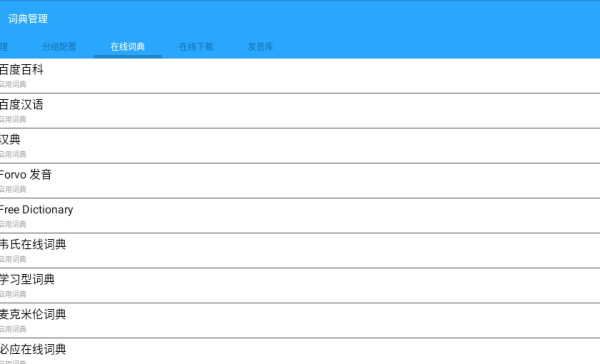Open the 韦氏在线词典 row
600x364 pixels.
300,251
